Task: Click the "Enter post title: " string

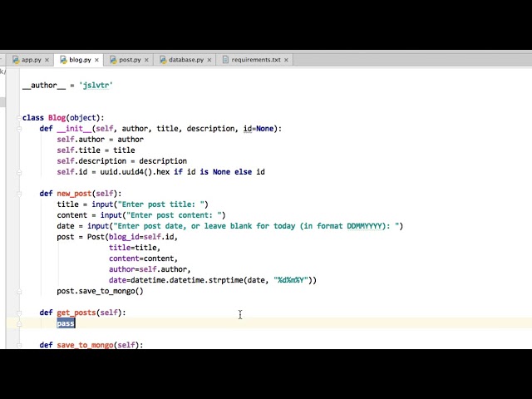Action: [160, 204]
